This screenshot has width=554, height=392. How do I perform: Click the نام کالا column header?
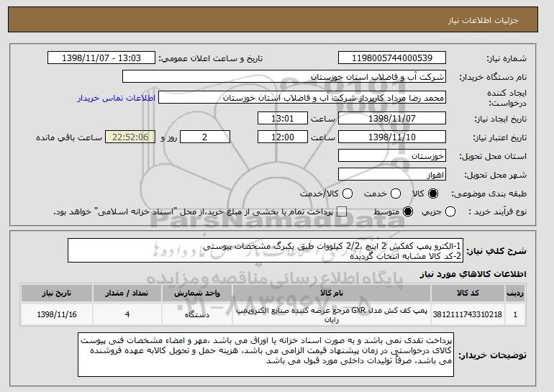(332, 293)
